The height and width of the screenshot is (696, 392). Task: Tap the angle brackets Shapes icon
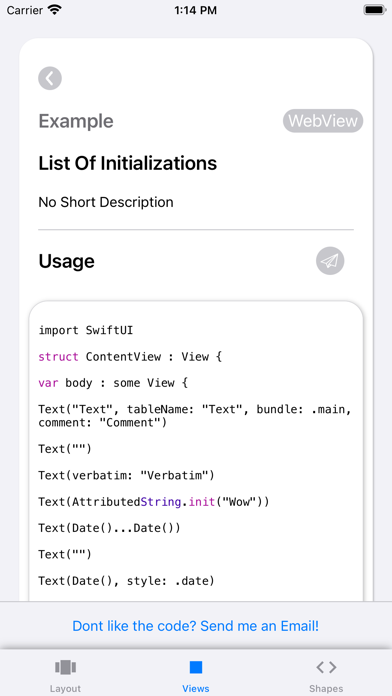coord(326,667)
